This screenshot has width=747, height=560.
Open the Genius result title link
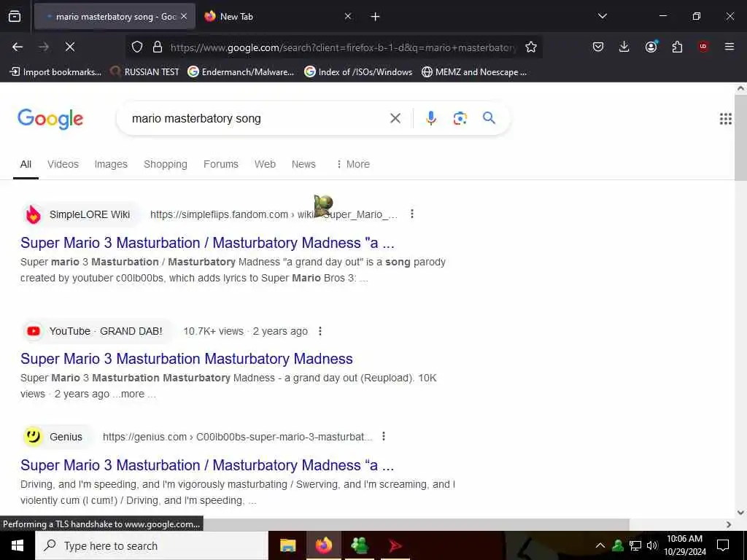point(207,465)
